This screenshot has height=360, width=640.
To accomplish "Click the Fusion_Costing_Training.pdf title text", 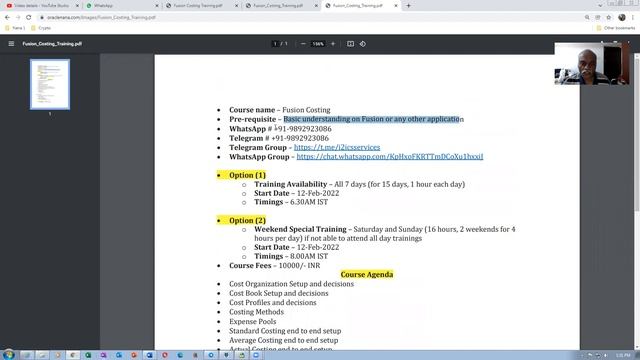I will coord(52,44).
